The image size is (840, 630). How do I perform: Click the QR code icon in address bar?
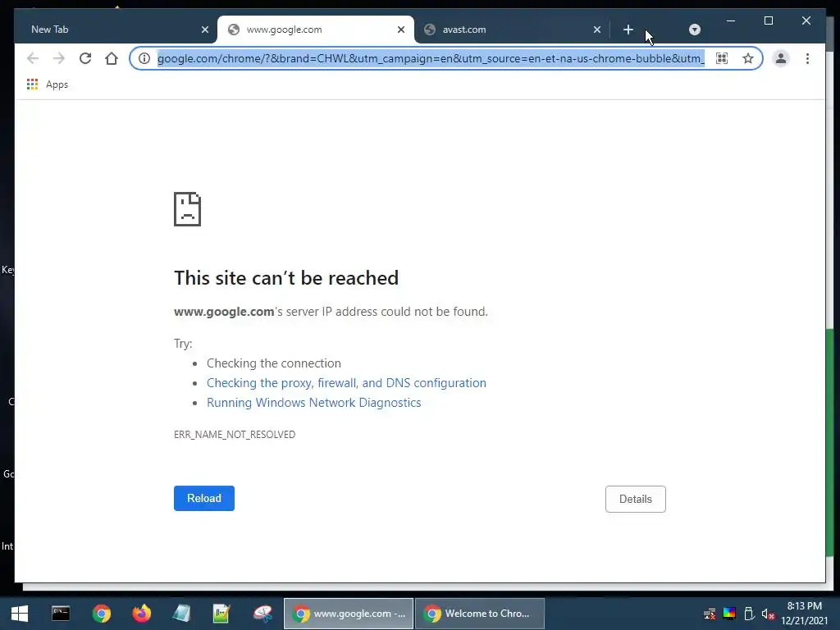(722, 58)
